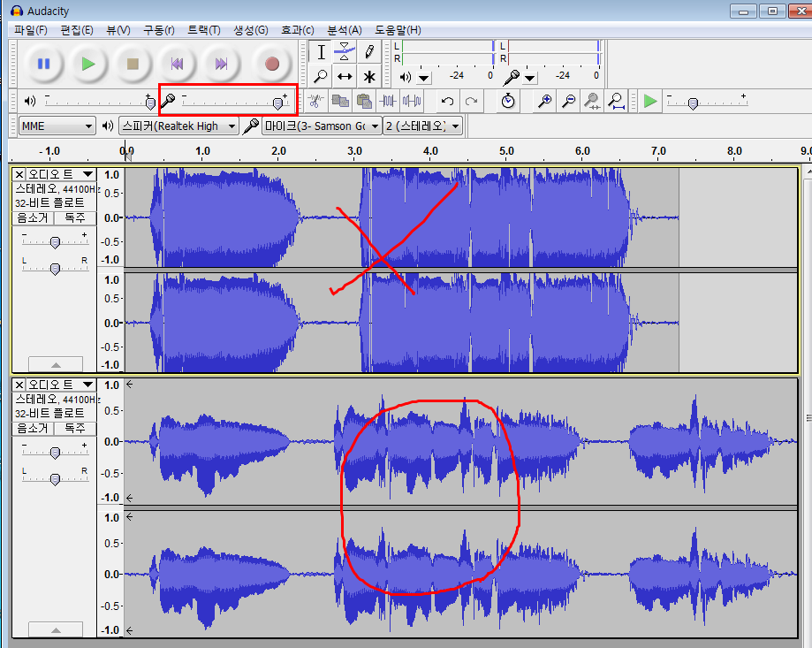Click the Sync-Lock clock icon

coord(508,101)
